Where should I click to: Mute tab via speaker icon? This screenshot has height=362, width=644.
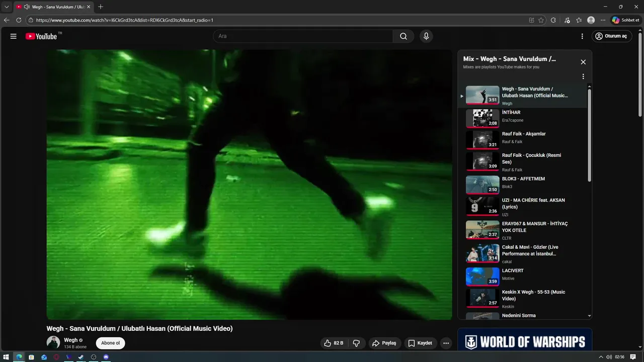pyautogui.click(x=26, y=7)
